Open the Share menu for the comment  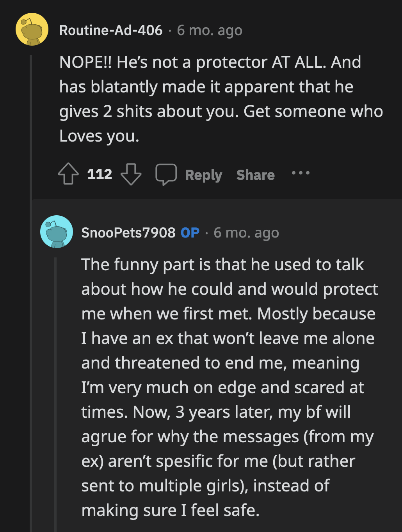(255, 175)
